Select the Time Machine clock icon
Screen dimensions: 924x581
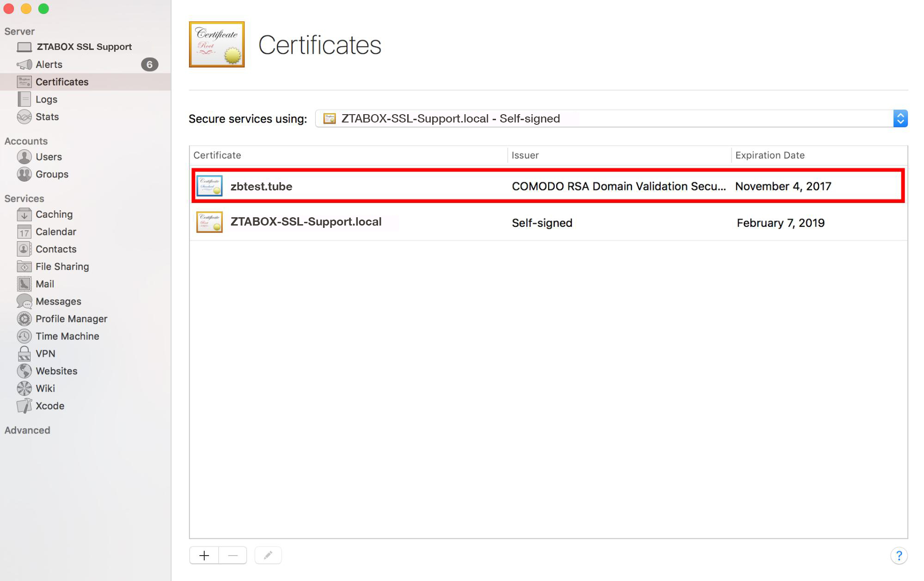tap(24, 336)
